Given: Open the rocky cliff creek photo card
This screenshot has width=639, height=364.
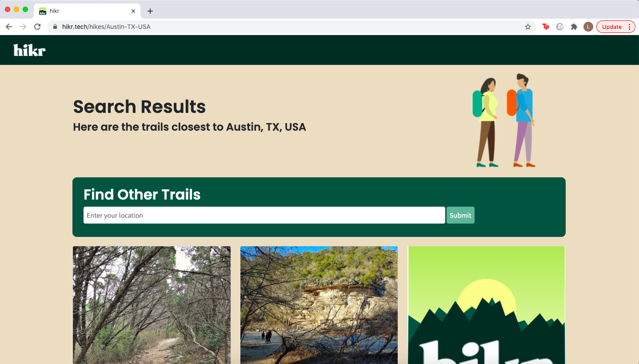Looking at the screenshot, I should [319, 305].
